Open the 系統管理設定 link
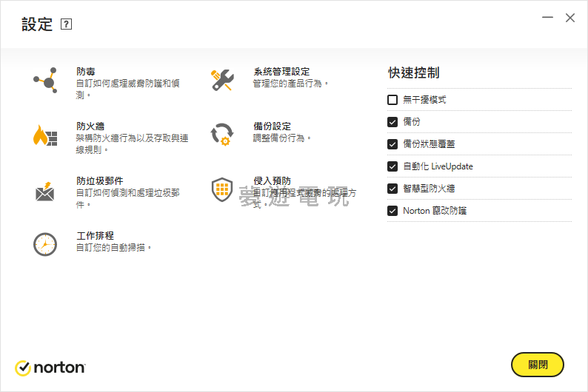588x392 pixels. [281, 71]
